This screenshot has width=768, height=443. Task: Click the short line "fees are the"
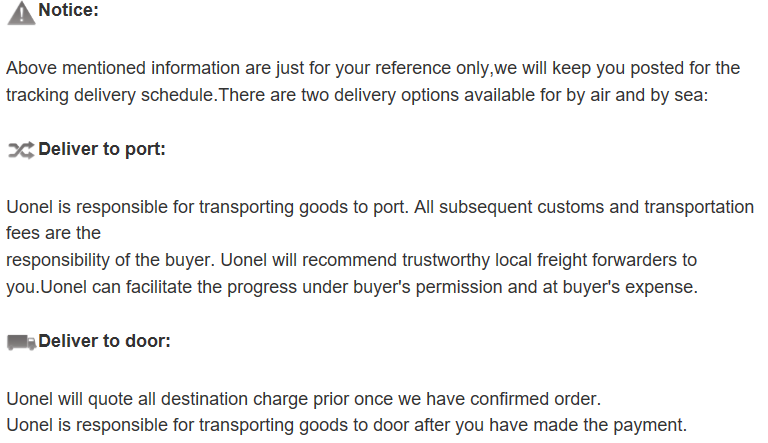tap(53, 233)
